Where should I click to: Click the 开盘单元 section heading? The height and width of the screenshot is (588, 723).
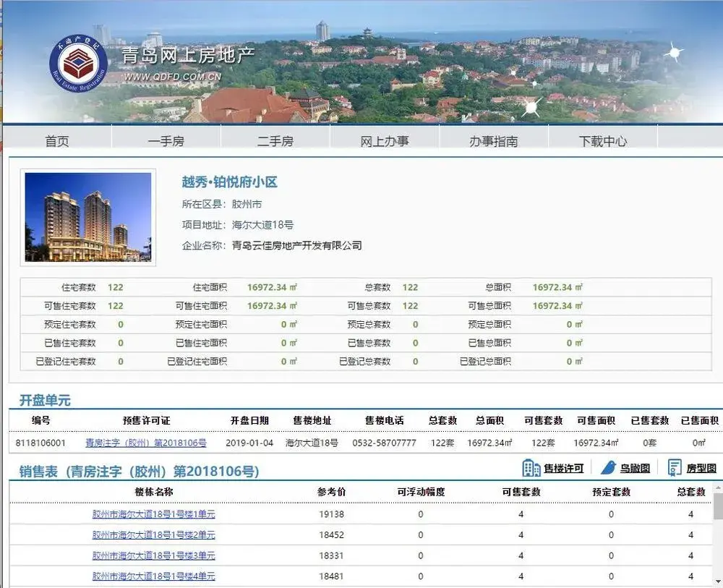click(x=45, y=400)
